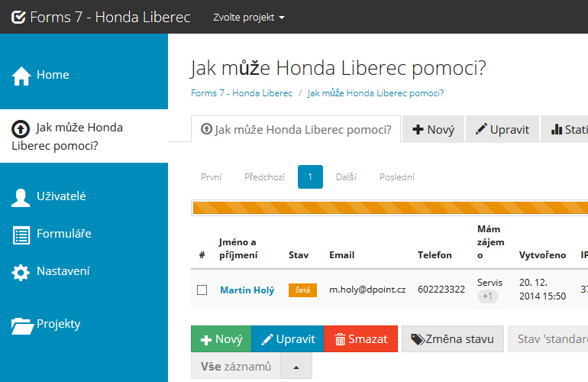The image size is (588, 382).
Task: Click the Vytvořeno column header
Action: [542, 255]
